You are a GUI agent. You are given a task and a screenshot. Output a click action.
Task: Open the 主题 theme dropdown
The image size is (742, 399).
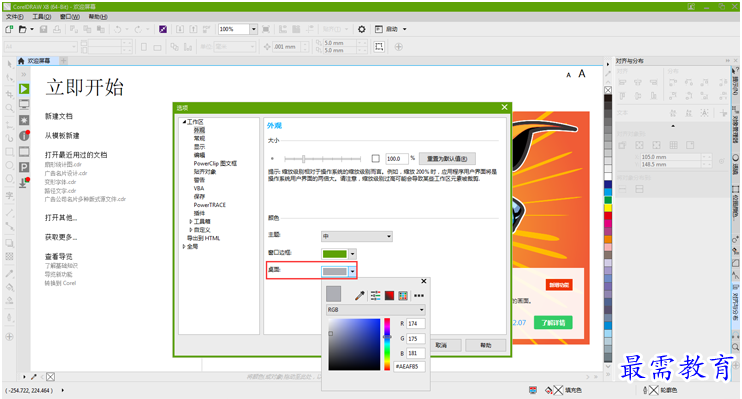[357, 236]
